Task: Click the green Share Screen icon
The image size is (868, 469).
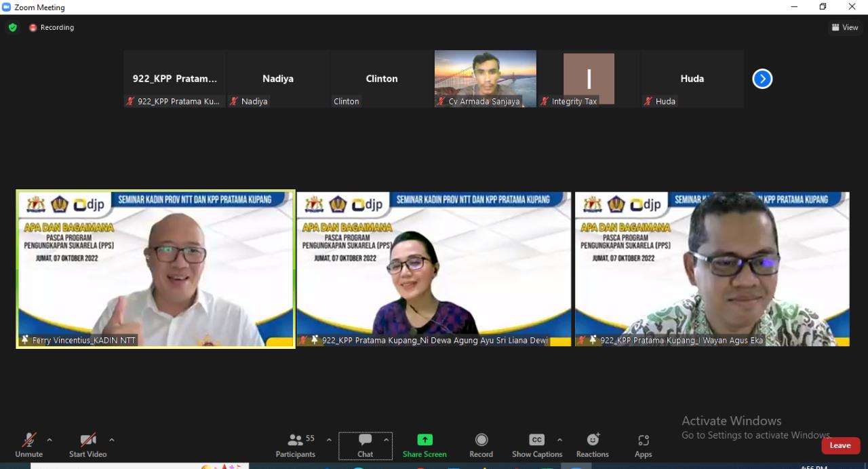Action: point(425,440)
